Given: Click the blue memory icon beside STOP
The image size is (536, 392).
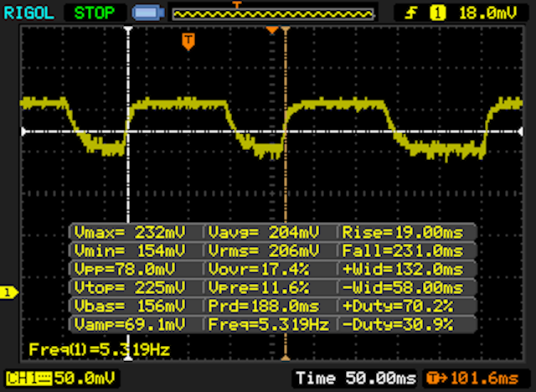Looking at the screenshot, I should click(148, 13).
